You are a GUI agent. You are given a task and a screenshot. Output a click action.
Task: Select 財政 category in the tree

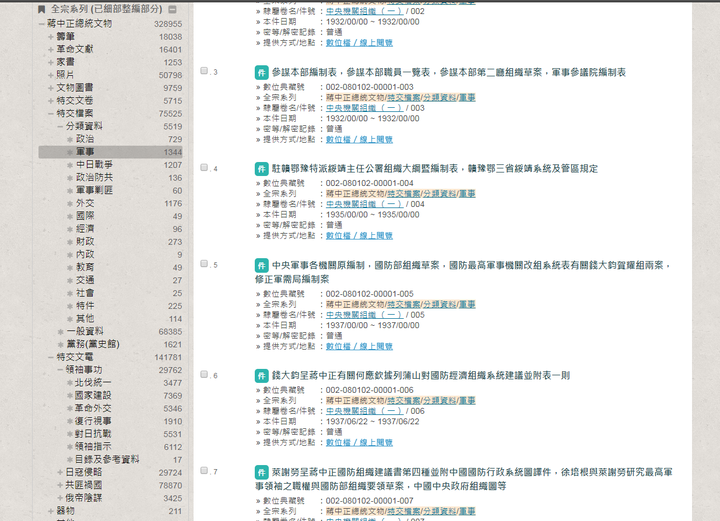pyautogui.click(x=85, y=241)
